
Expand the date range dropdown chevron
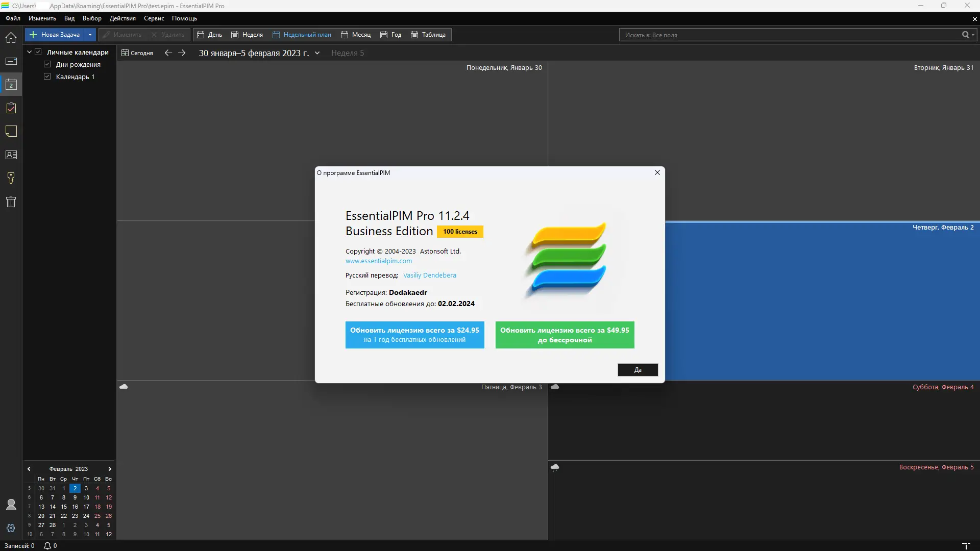coord(317,53)
